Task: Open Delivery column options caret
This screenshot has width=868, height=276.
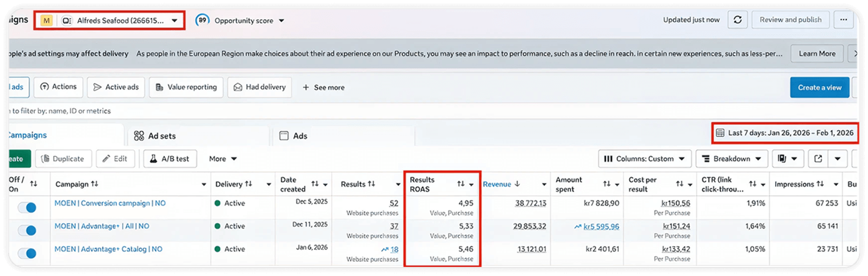Action: tap(269, 184)
